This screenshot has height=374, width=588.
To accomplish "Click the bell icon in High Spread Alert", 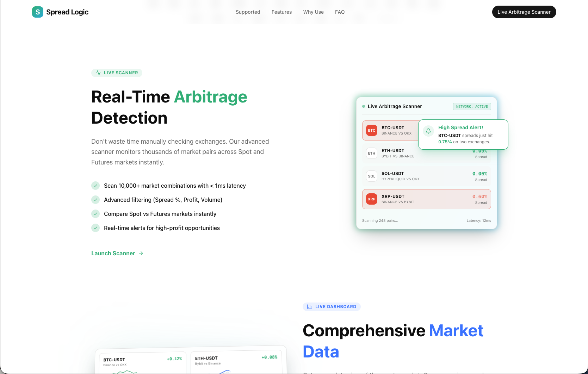I will point(428,131).
